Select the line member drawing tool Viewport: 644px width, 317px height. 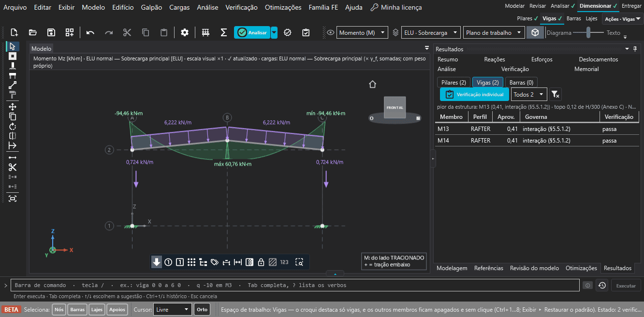point(13,85)
